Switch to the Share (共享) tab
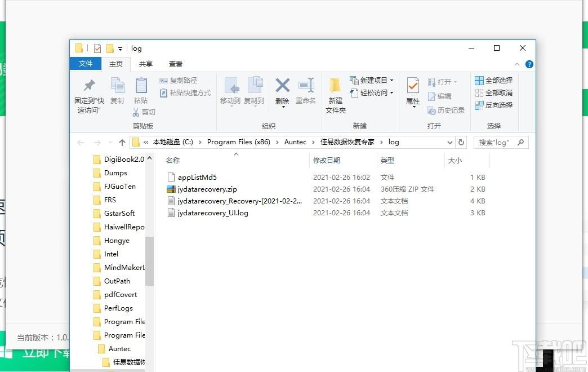This screenshot has height=372, width=588. (x=145, y=64)
